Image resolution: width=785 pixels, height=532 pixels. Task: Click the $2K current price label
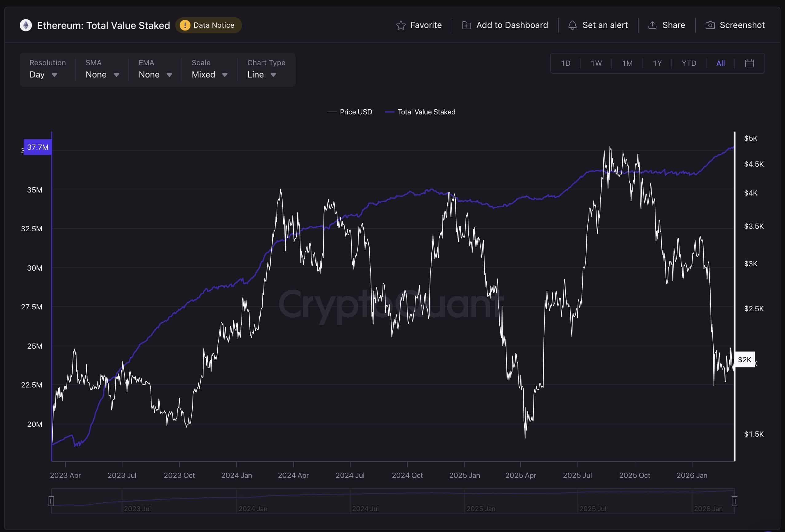(x=745, y=359)
